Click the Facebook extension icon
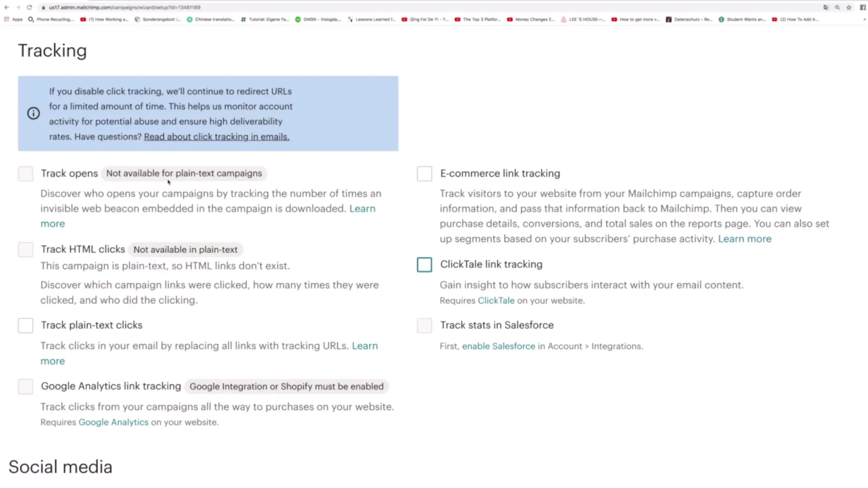The width and height of the screenshot is (868, 488). [x=863, y=7]
